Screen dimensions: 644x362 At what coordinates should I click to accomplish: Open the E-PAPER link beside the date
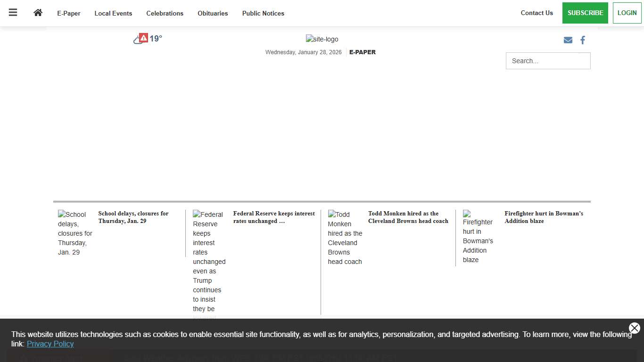click(x=362, y=52)
